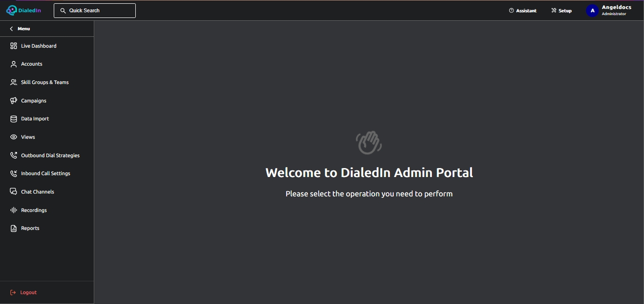Focus the Quick Search field

tap(95, 10)
